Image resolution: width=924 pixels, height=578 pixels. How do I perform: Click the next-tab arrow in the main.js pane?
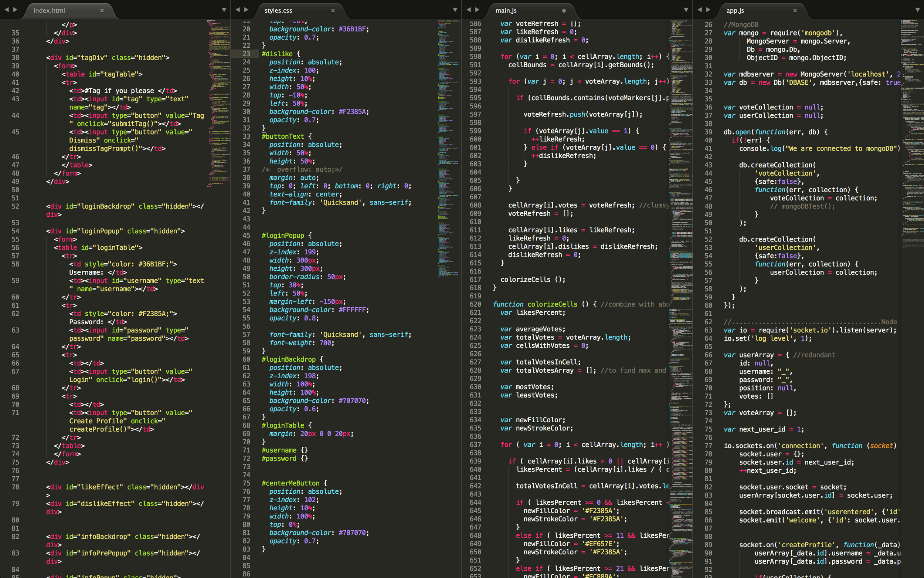477,10
